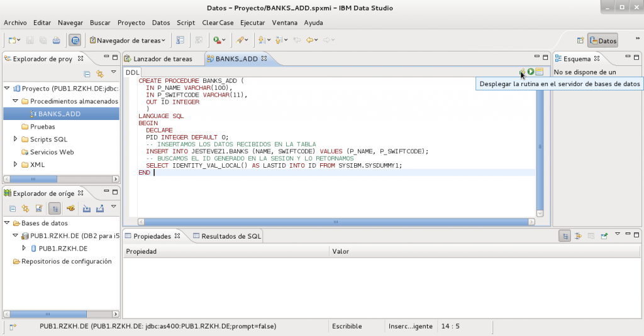
Task: Open the run icon's dropdown arrow
Action: (224, 40)
